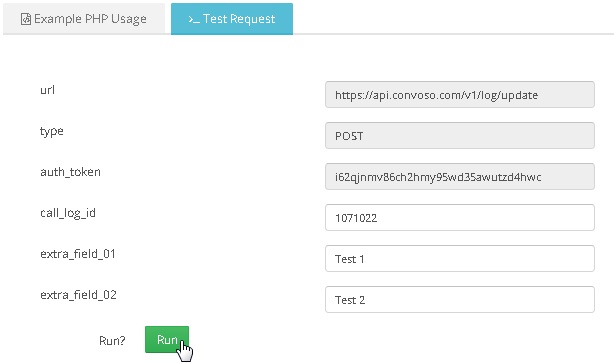Click the auth_token label
The image size is (614, 363).
70,172
